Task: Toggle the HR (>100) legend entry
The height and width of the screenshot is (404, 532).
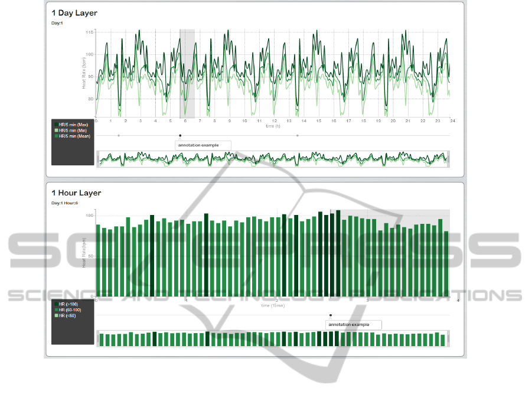Action: coord(66,304)
